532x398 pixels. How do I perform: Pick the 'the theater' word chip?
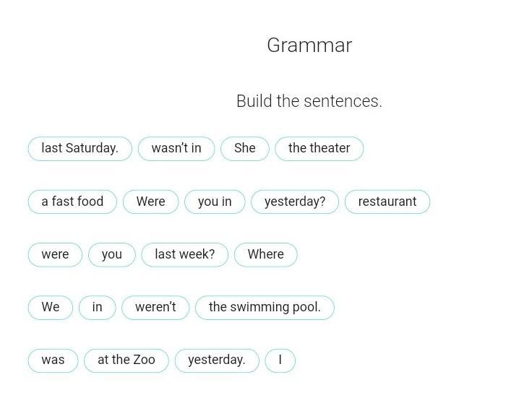[319, 149]
